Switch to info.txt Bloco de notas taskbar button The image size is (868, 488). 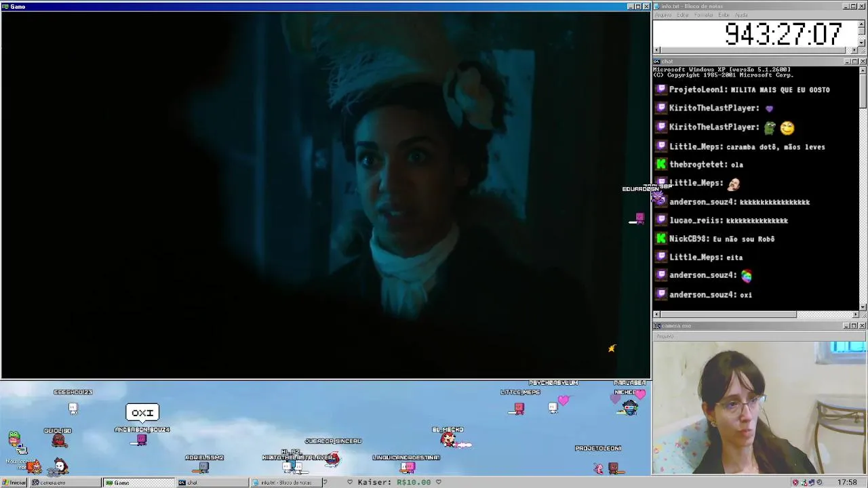pos(285,483)
